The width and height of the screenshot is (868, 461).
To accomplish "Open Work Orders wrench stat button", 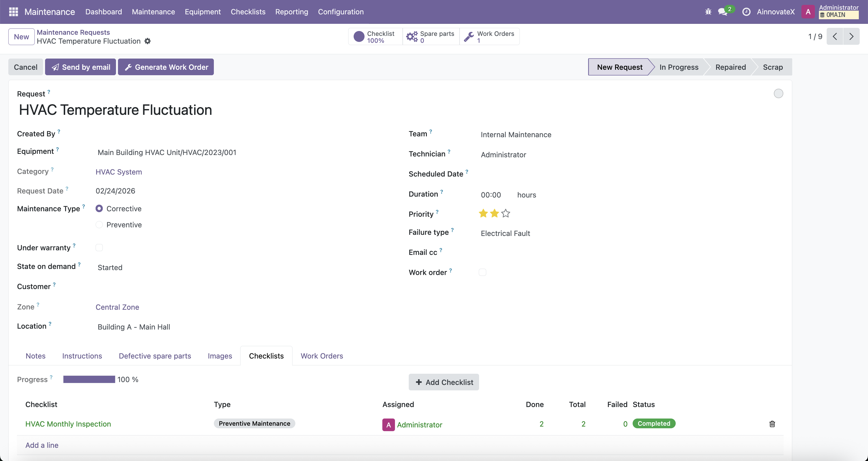I will pos(489,37).
